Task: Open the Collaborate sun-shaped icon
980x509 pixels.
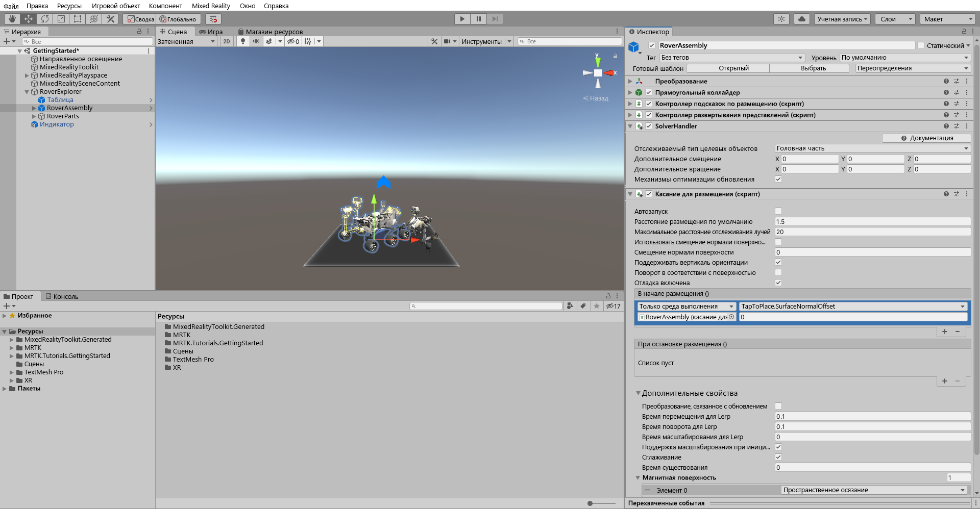Action: coord(781,19)
